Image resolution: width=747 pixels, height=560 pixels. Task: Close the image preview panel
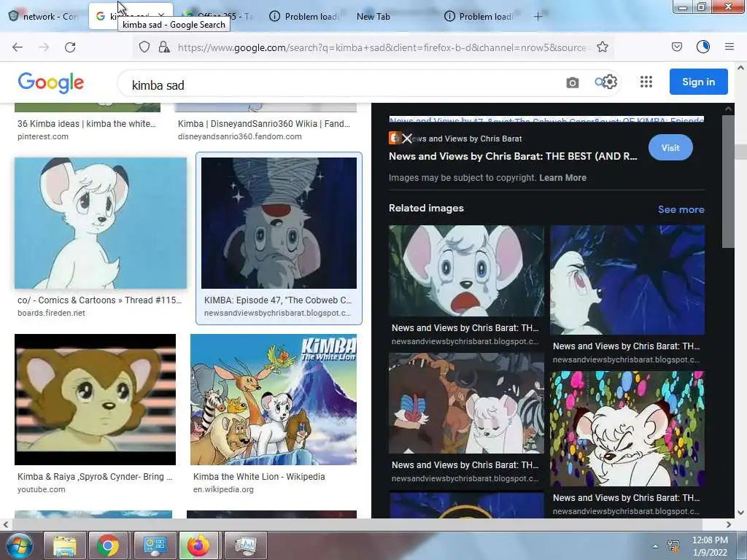[407, 139]
